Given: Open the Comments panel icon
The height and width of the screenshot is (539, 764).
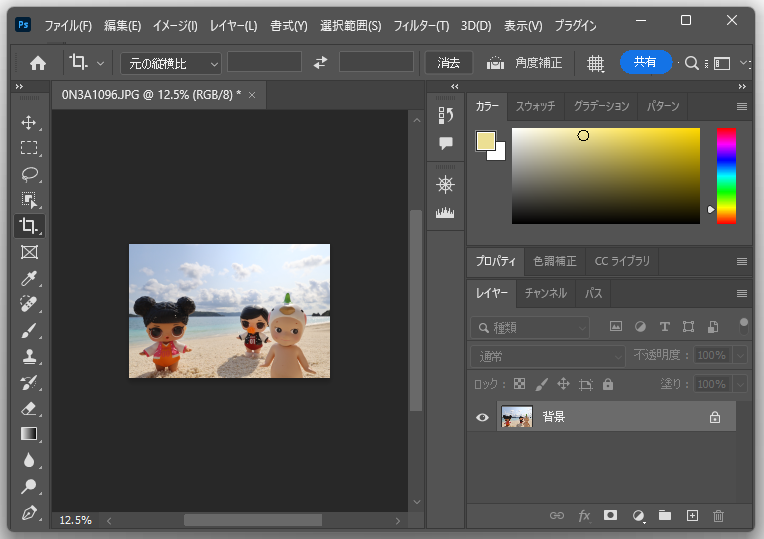Looking at the screenshot, I should 445,143.
